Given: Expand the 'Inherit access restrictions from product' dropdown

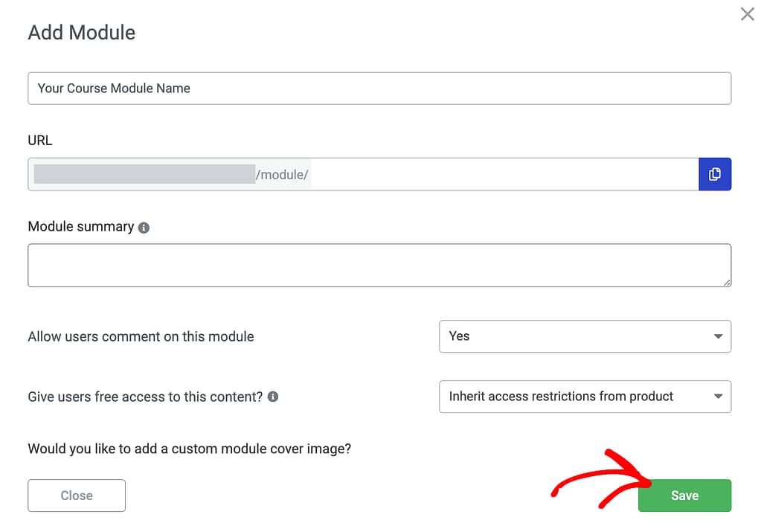Looking at the screenshot, I should click(585, 397).
